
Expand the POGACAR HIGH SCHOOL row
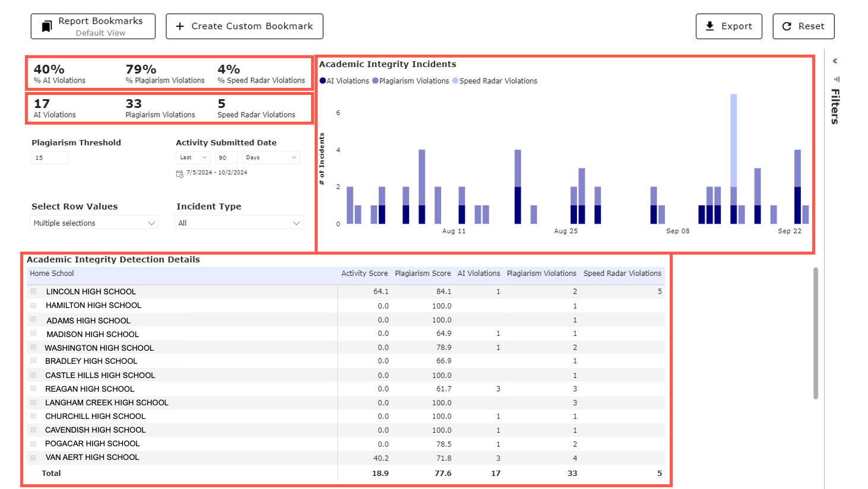tap(33, 444)
